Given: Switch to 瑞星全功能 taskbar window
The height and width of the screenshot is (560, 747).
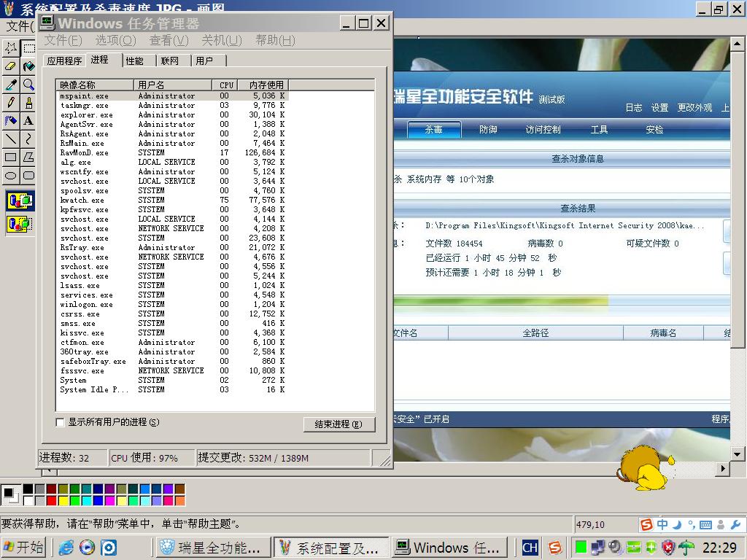Looking at the screenshot, I should (214, 548).
